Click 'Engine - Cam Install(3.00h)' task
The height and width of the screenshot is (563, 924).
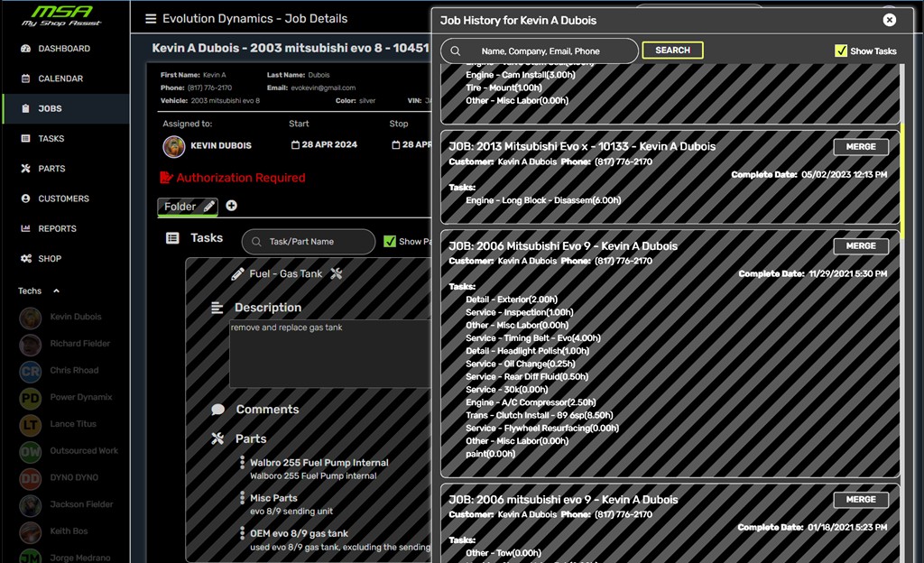point(521,75)
